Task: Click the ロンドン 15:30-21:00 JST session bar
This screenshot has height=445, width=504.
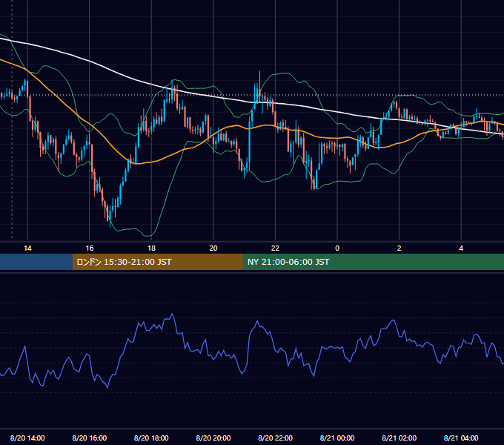Action: click(157, 262)
